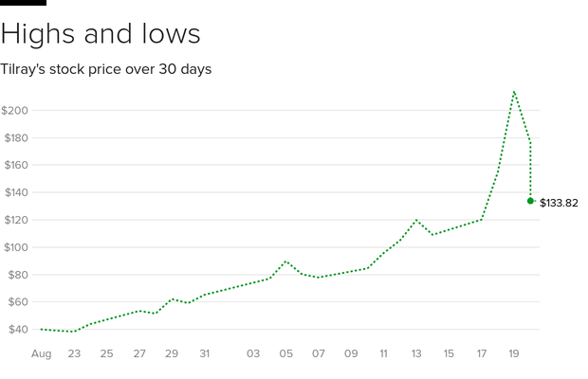Click the subtitle "Tilray's stock price over 30 days"

105,69
